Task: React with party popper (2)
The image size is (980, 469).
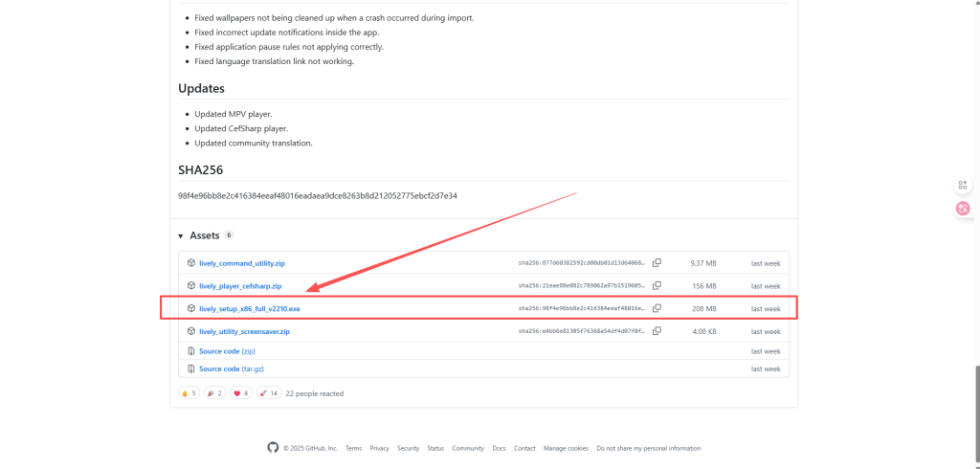Action: pyautogui.click(x=214, y=393)
